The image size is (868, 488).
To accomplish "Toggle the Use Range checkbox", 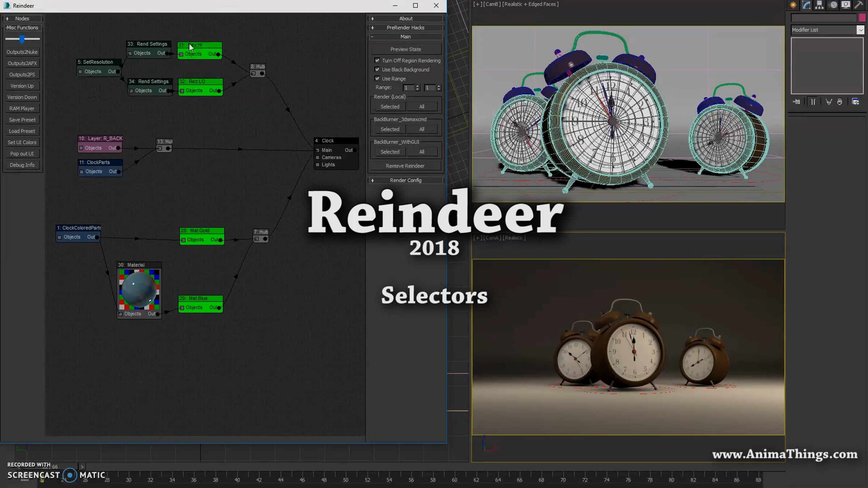I will point(377,78).
